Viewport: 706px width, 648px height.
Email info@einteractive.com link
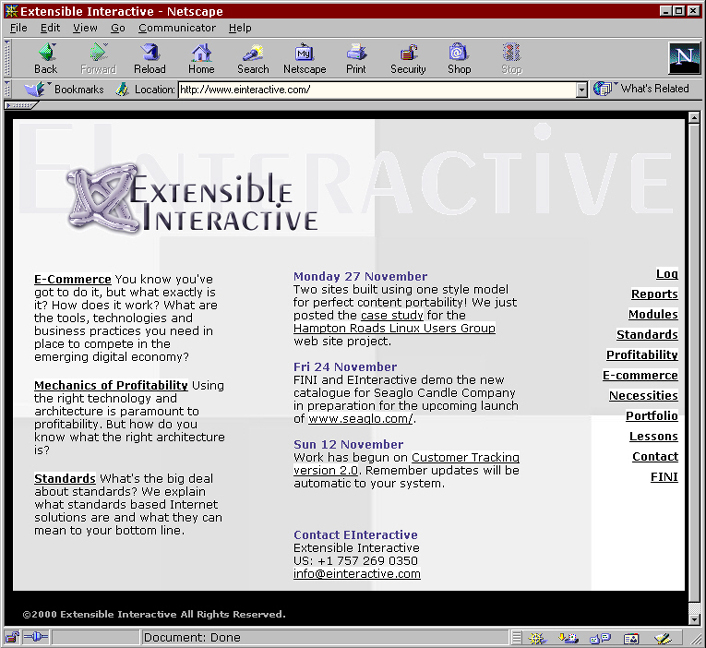point(357,574)
